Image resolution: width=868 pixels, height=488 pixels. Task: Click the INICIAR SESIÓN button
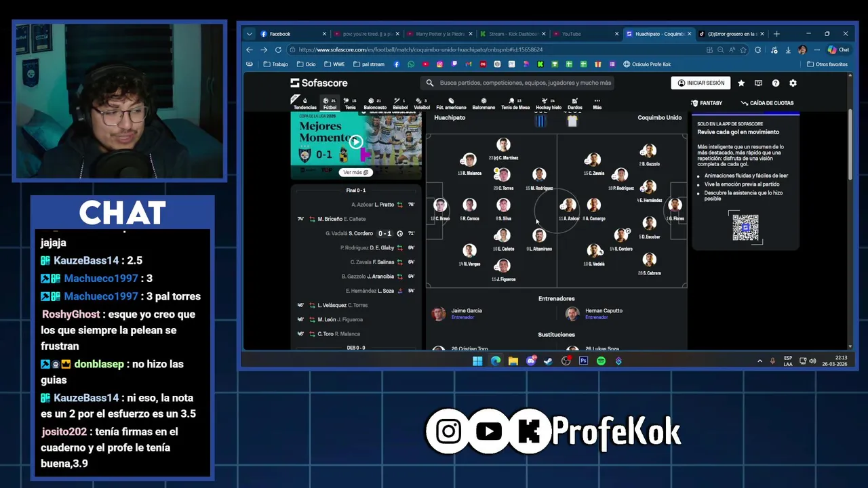701,83
